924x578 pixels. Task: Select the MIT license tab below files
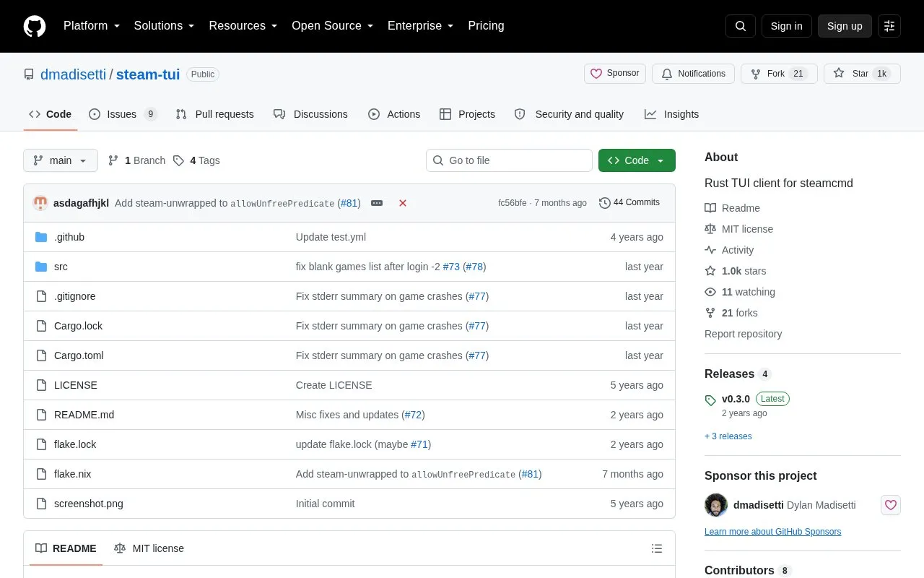coord(149,548)
